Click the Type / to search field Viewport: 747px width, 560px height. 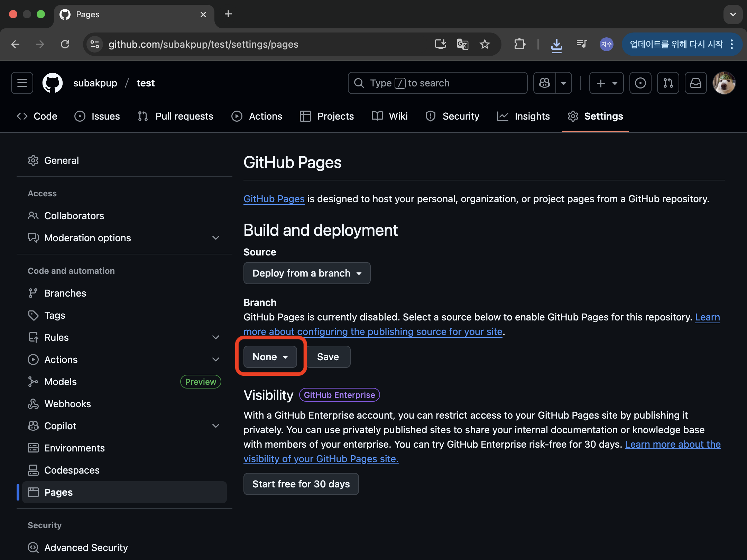tap(437, 83)
